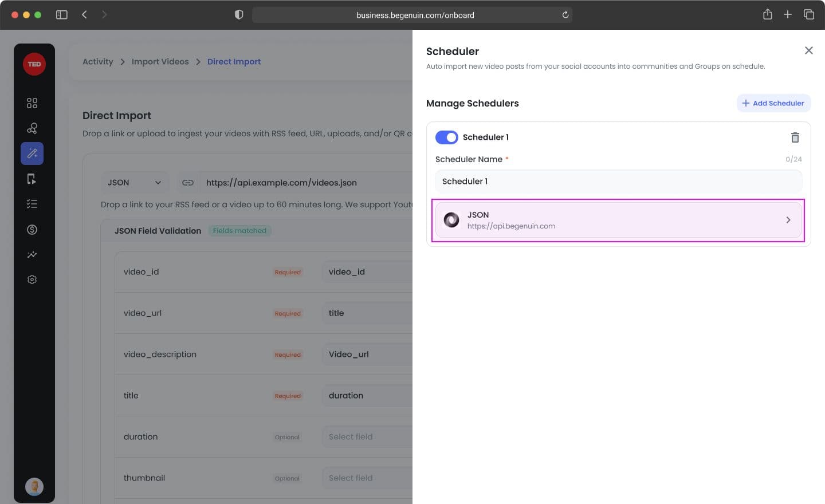The height and width of the screenshot is (504, 825).
Task: Open the analytics chart icon
Action: click(x=32, y=254)
